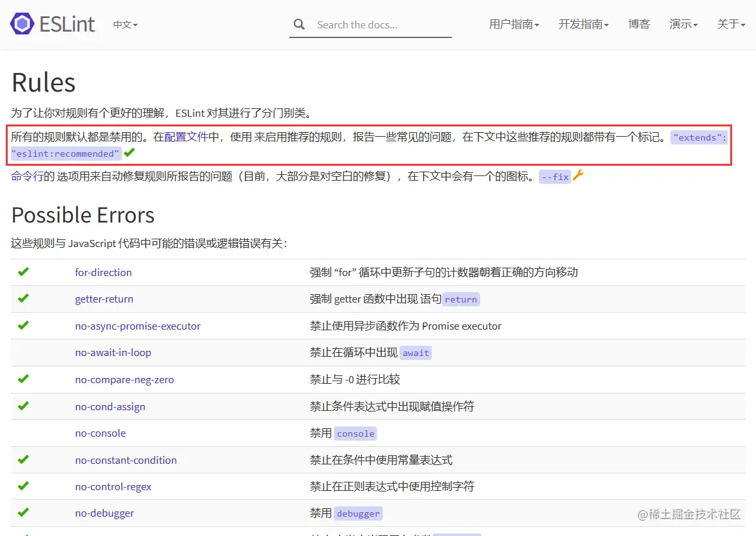Open the no-debugger rule link

point(104,513)
